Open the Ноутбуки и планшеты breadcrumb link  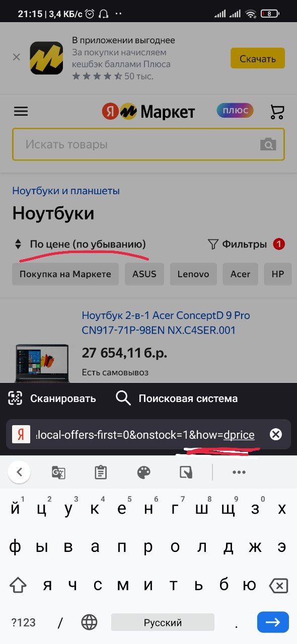66,191
